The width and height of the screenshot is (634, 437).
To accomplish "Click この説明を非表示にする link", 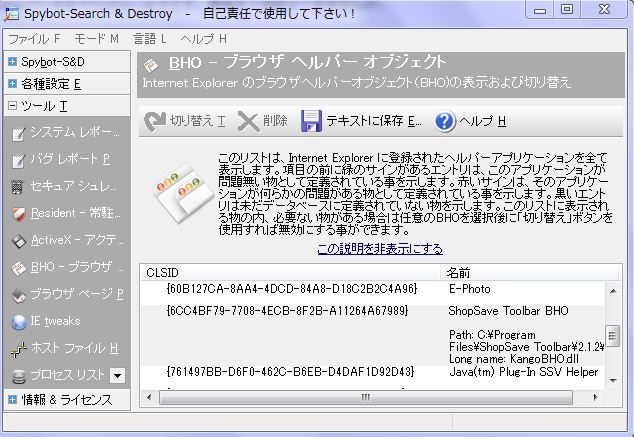I will coord(380,249).
